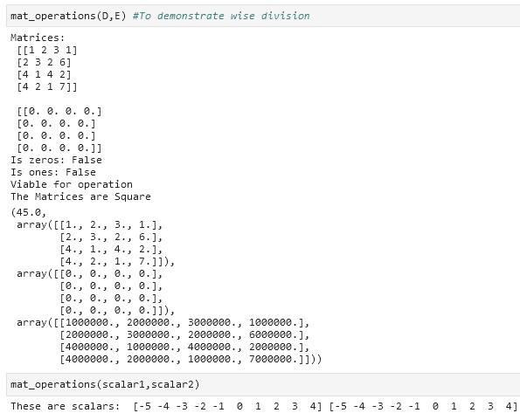
Task: Click the printed row '[2 3 2 6]'
Action: (44, 62)
